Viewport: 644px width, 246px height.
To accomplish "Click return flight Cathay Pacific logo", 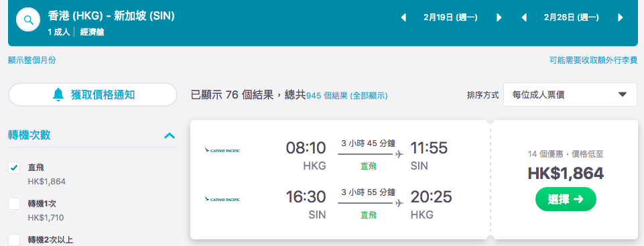I will point(222,199).
